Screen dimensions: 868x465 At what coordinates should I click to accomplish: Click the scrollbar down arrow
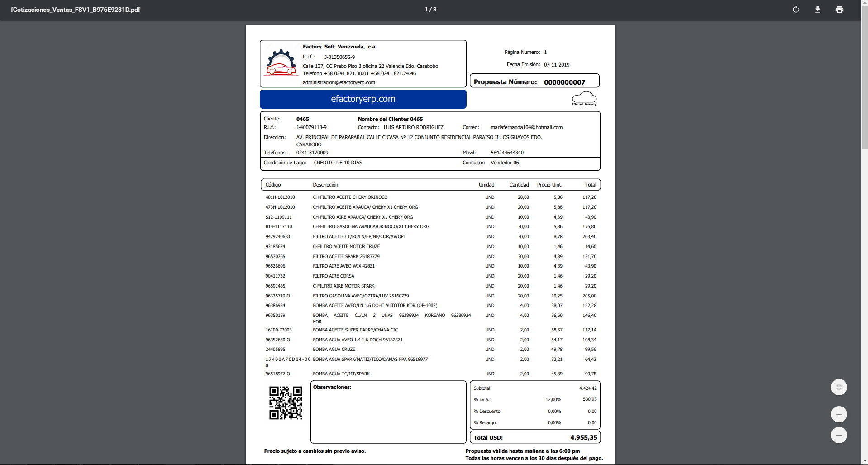[x=864, y=461]
